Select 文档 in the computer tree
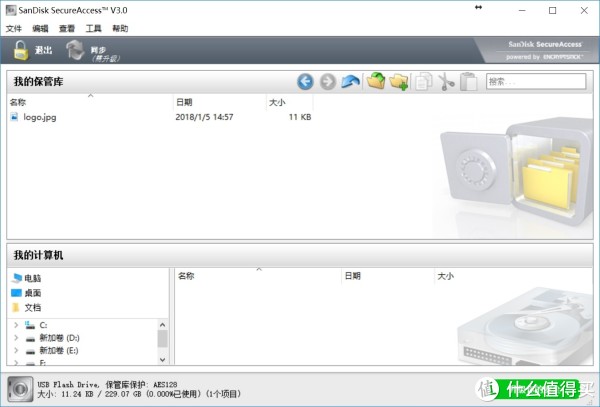Screen dimensions: 600x407 point(33,308)
